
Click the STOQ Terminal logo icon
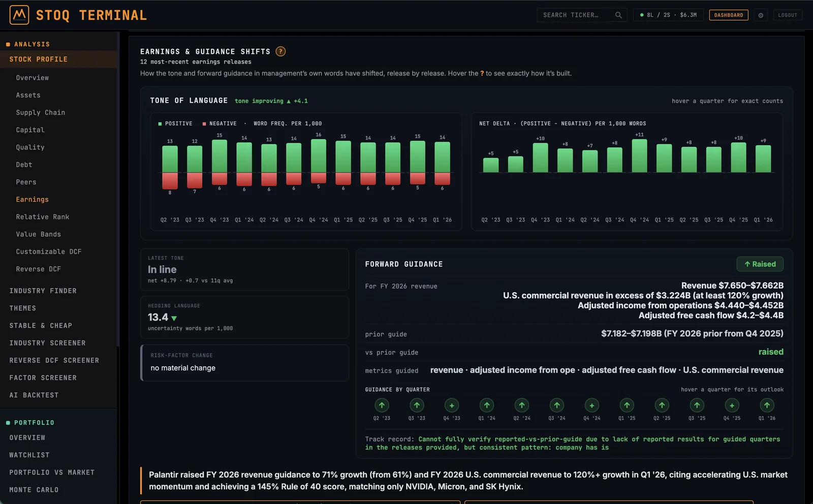(x=19, y=15)
